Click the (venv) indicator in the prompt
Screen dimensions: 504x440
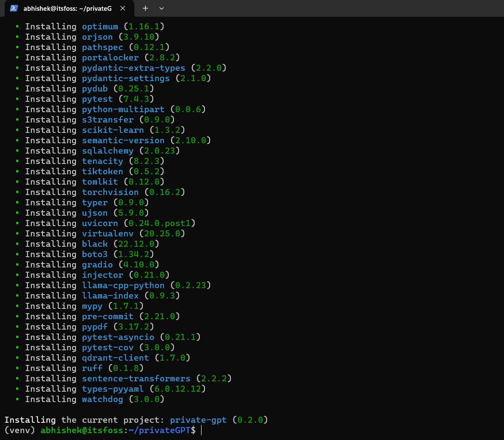pyautogui.click(x=20, y=430)
